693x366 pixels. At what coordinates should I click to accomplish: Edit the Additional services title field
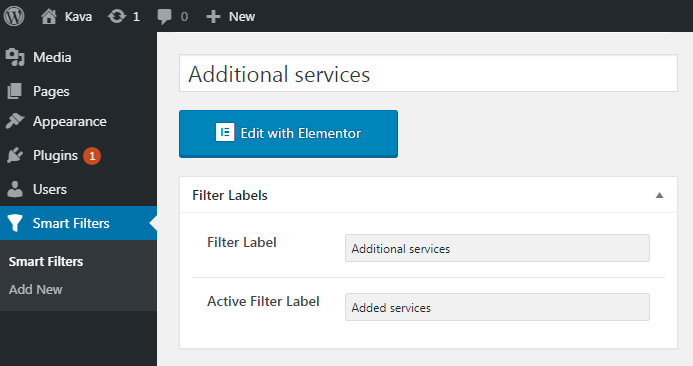point(428,73)
